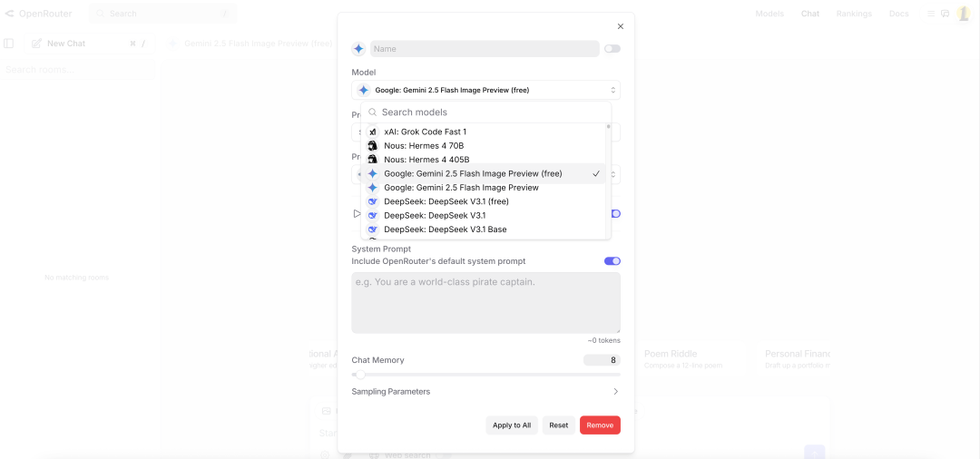Open the Rankings nav link
Viewport: 980px width, 459px height.
point(854,14)
